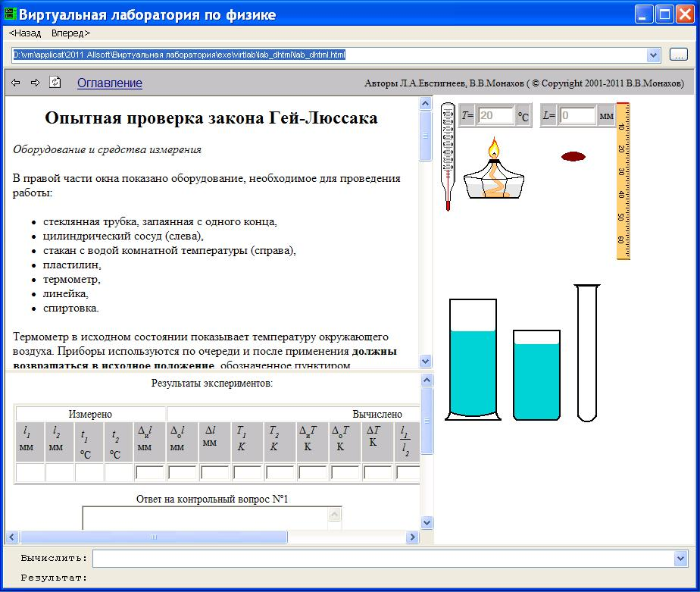Click the page refresh icon

pyautogui.click(x=54, y=83)
